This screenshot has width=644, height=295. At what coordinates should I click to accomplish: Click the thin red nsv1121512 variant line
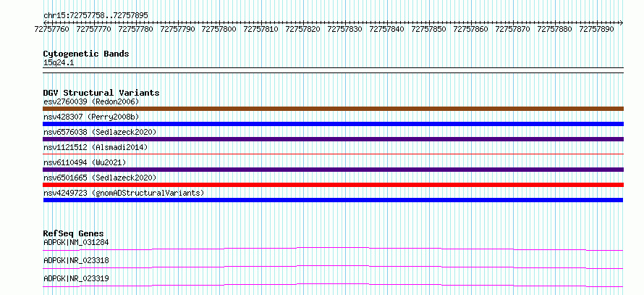pyautogui.click(x=333, y=154)
